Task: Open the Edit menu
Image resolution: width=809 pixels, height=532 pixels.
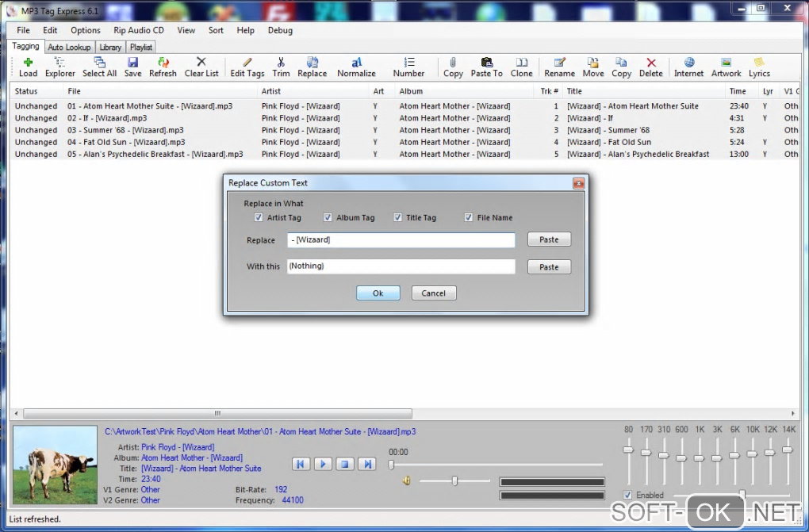Action: point(50,30)
